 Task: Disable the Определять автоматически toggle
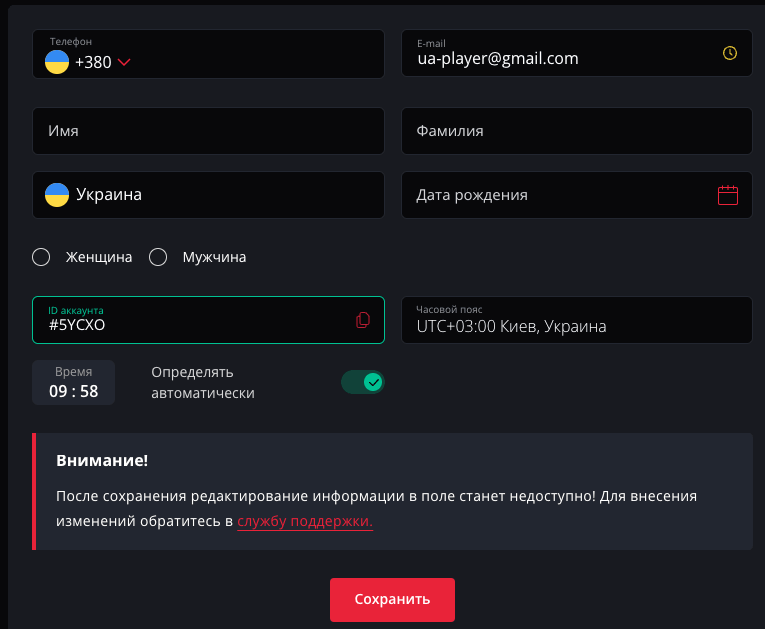pyautogui.click(x=362, y=382)
